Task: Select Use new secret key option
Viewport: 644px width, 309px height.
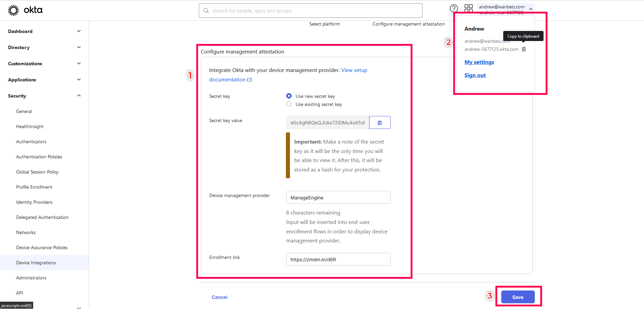Action: click(x=289, y=96)
